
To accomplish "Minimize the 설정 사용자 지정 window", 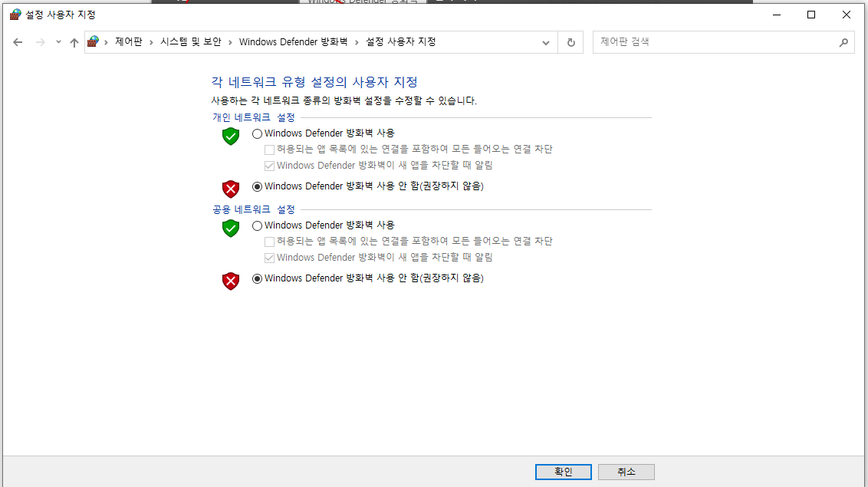I will click(777, 15).
